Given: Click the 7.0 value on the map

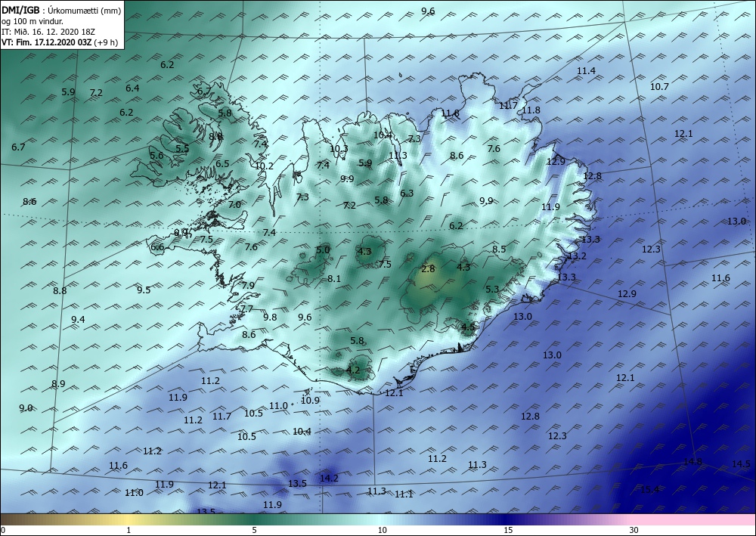Looking at the screenshot, I should coord(234,205).
